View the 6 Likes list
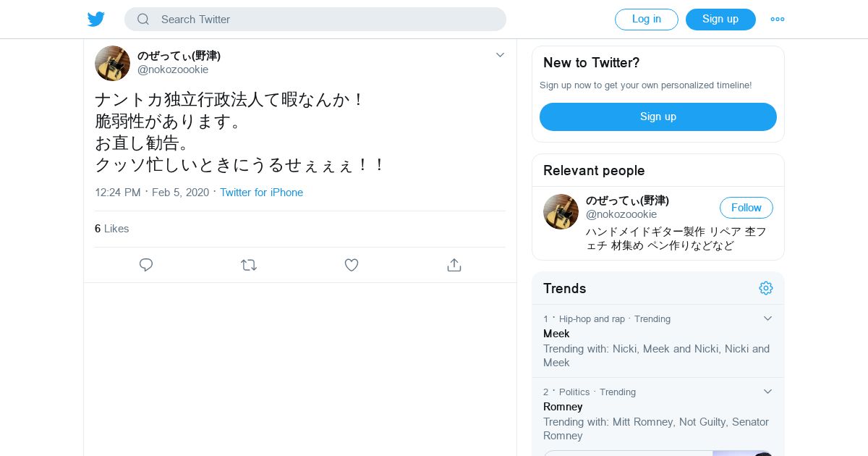868x456 pixels. [x=112, y=229]
